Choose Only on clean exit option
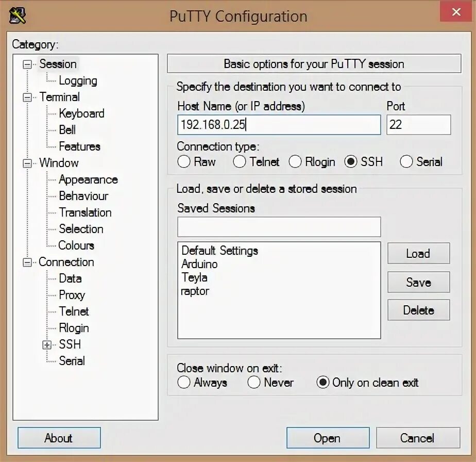Image resolution: width=476 pixels, height=462 pixels. tap(323, 383)
